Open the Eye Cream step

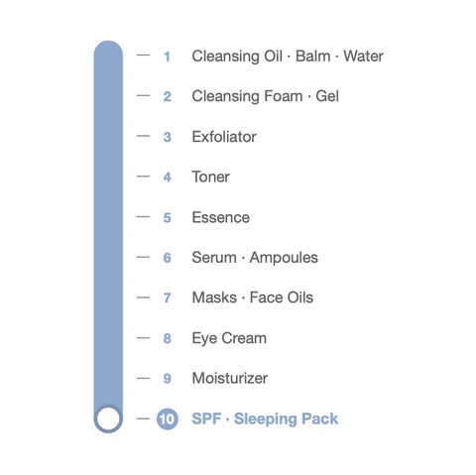pyautogui.click(x=229, y=338)
